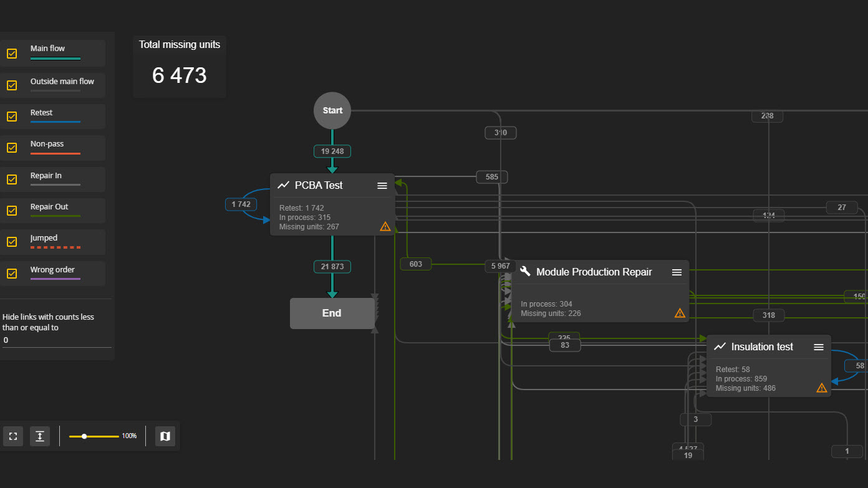This screenshot has height=488, width=868.
Task: Toggle the Retest checkbox
Action: pos(12,117)
